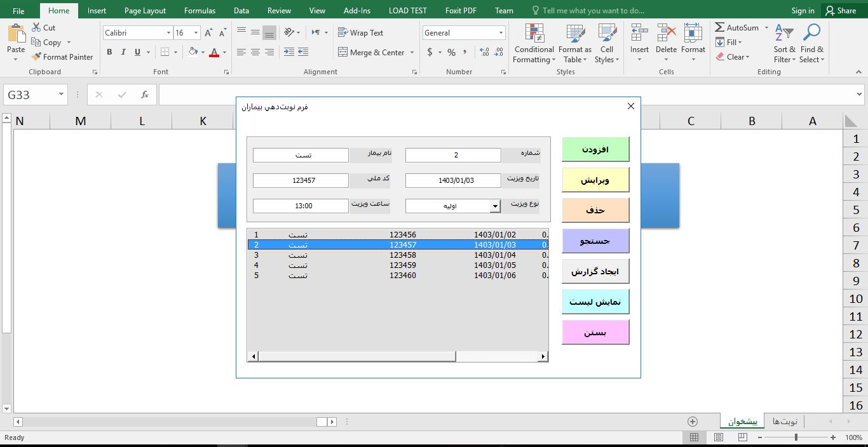Click the red Font Color A icon
This screenshot has height=447, width=868.
(214, 52)
